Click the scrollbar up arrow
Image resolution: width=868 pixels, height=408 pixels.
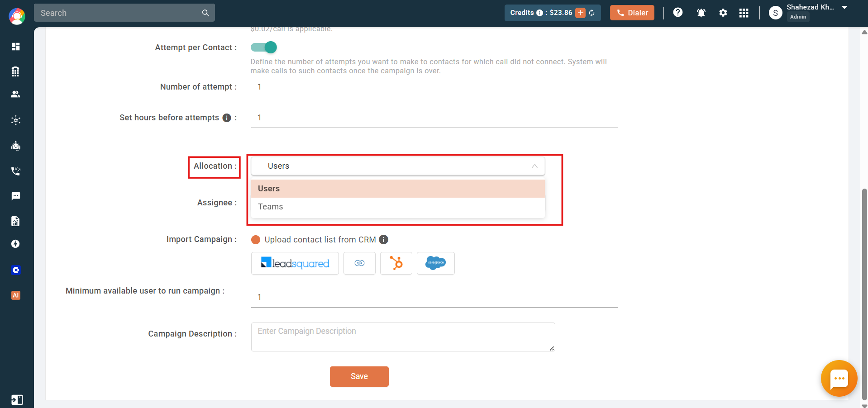[x=864, y=32]
